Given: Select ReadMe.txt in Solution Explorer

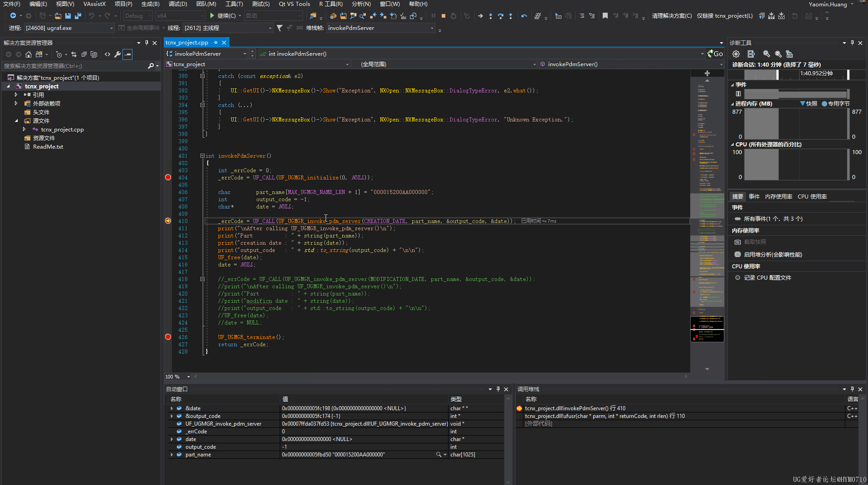Looking at the screenshot, I should point(48,146).
